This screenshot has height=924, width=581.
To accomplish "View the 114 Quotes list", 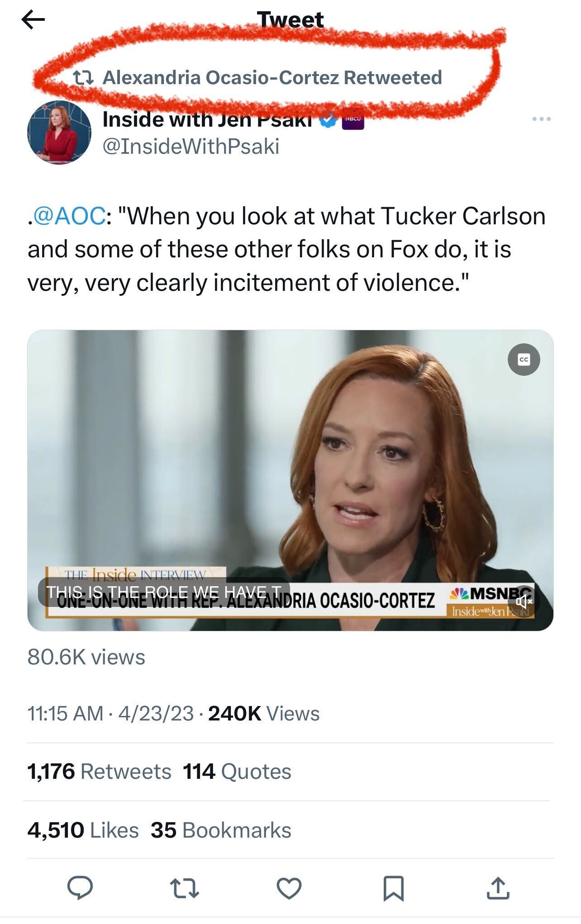I will (x=237, y=772).
